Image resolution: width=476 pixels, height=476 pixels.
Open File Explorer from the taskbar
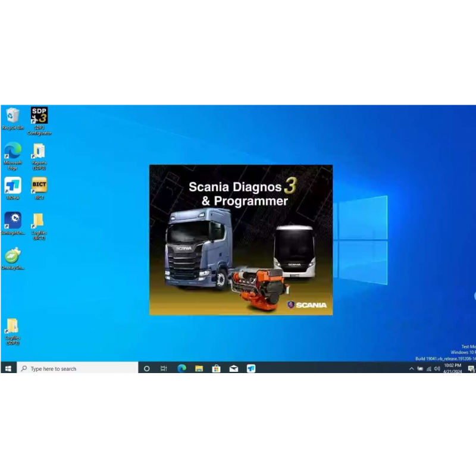click(x=199, y=369)
